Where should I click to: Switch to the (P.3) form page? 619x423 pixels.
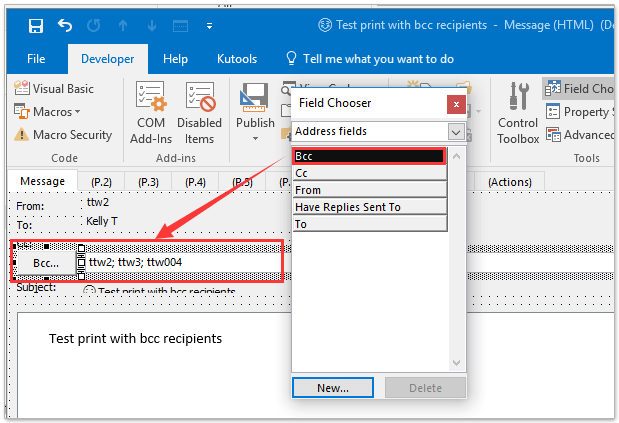148,182
